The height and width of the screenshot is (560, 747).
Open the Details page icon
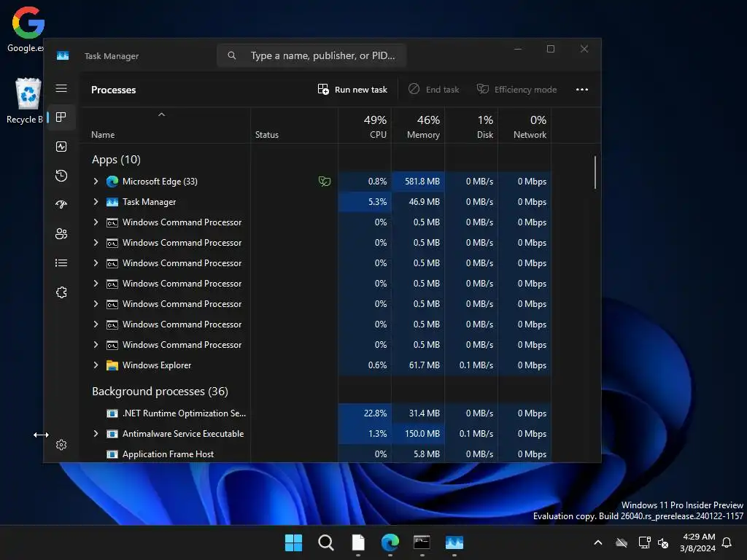click(x=61, y=262)
